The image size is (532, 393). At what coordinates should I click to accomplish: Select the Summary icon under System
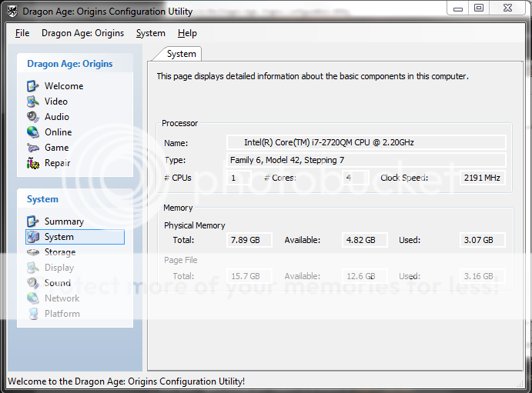pos(33,221)
